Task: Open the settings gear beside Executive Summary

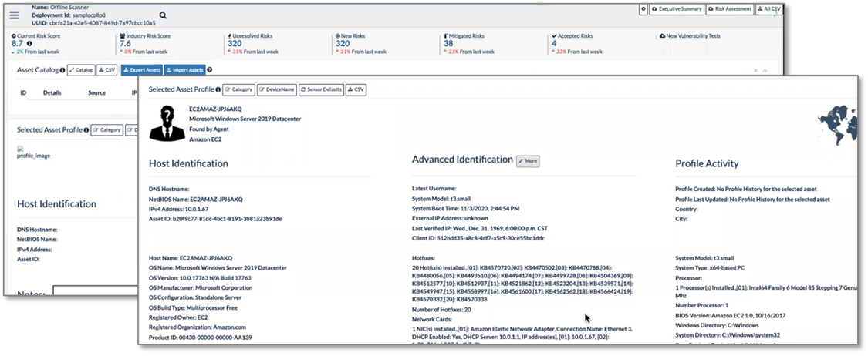Action: tap(644, 9)
